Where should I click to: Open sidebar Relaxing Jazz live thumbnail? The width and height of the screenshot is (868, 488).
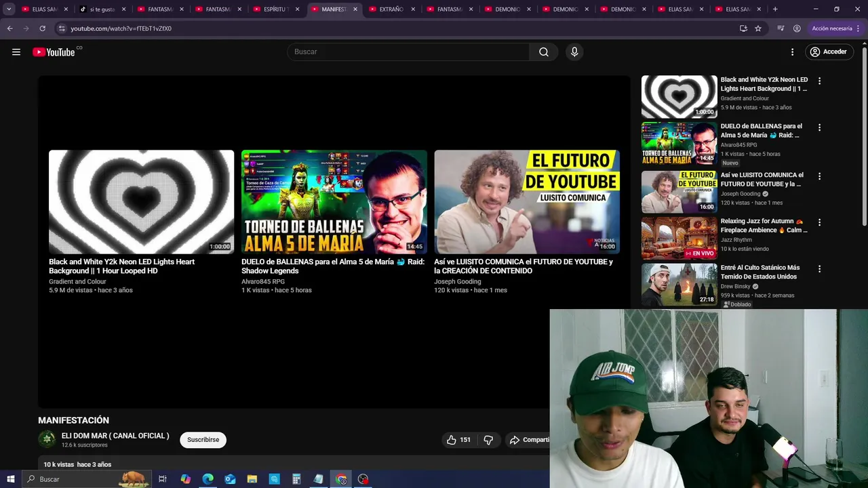[679, 238]
